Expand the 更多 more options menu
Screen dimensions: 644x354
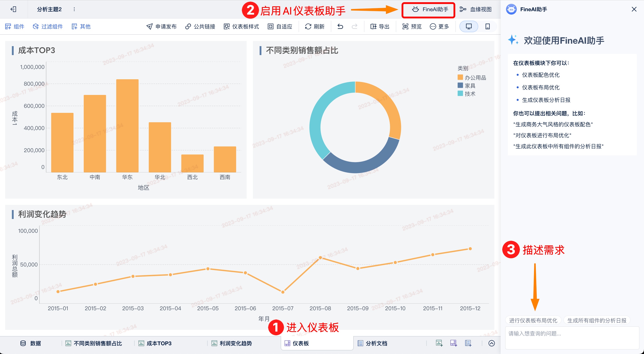click(x=439, y=26)
